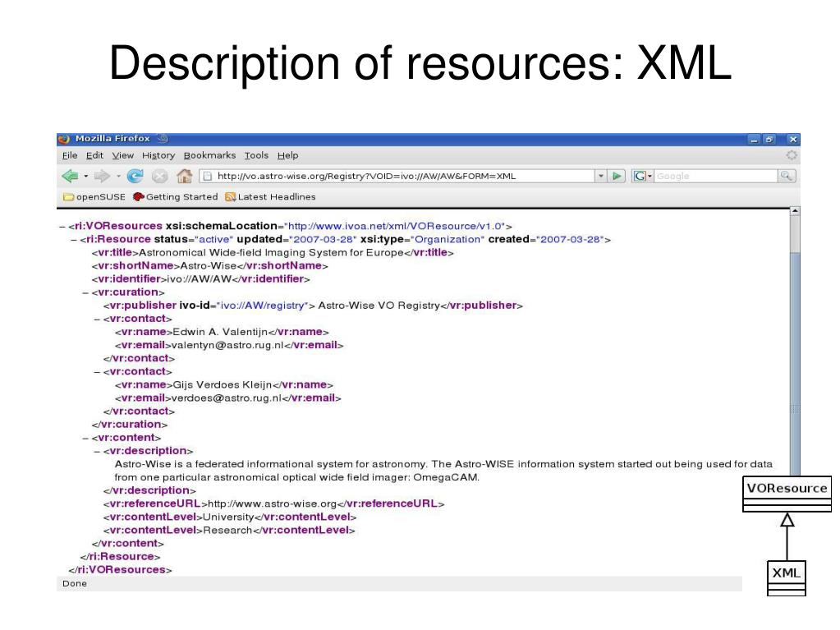The height and width of the screenshot is (630, 840).
Task: Click the vr:shortName Astro-Wise line
Action: click(209, 265)
